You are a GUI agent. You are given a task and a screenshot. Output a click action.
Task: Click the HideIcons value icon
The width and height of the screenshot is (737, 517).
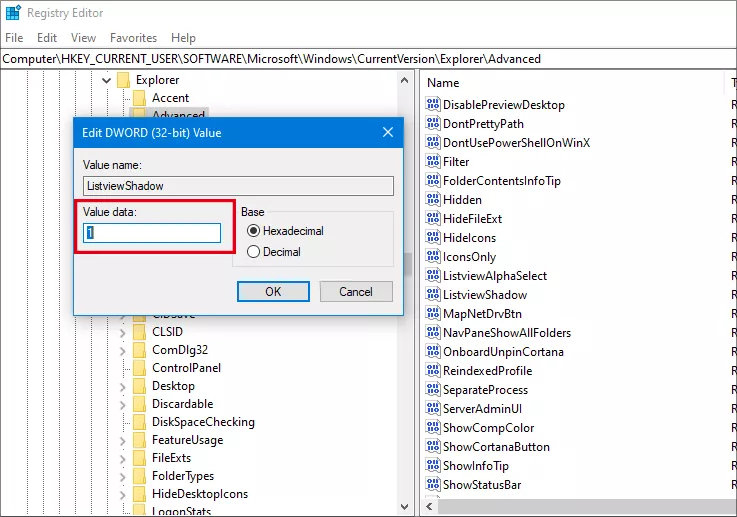coord(432,237)
